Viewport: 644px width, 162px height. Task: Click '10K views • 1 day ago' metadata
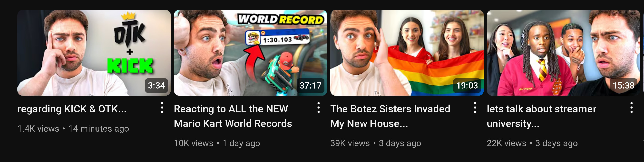[217, 143]
